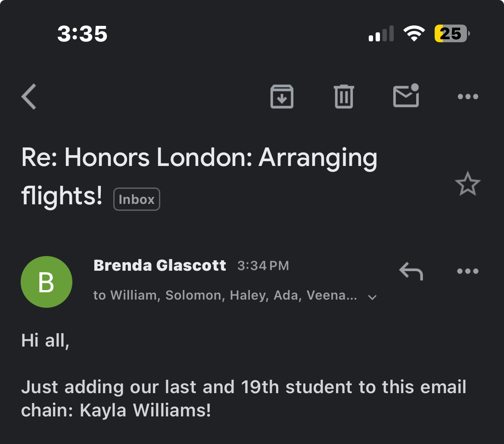Viewport: 504px width, 444px height.
Task: Archive this email conversation
Action: point(282,97)
